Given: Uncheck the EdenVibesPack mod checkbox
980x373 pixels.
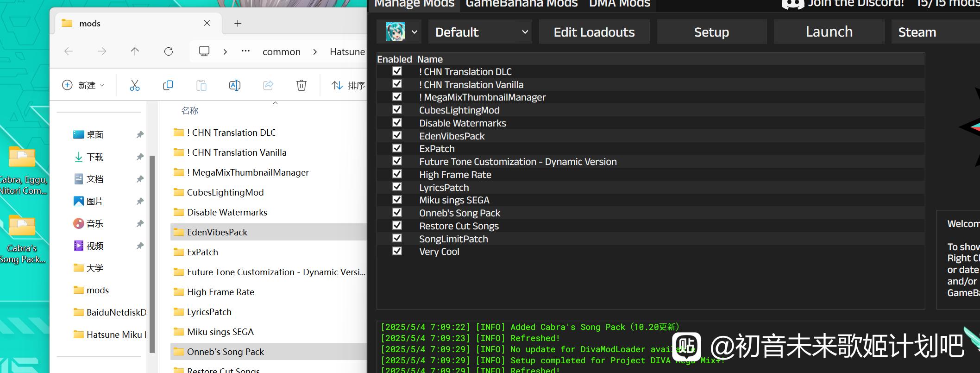Looking at the screenshot, I should coord(397,135).
